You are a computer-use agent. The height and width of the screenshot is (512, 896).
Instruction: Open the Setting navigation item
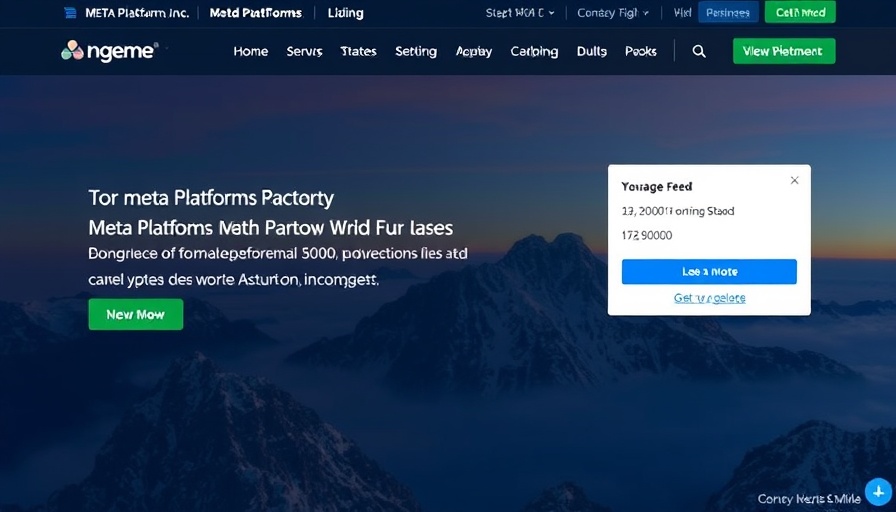point(415,52)
